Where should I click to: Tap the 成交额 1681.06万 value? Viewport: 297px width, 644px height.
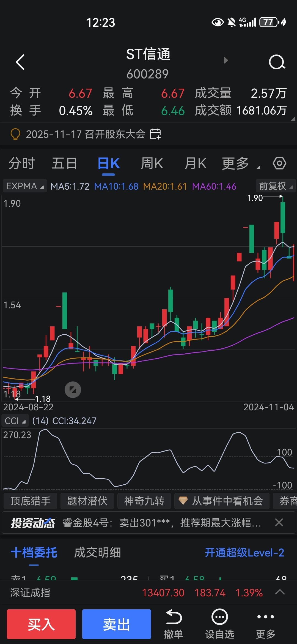[261, 111]
